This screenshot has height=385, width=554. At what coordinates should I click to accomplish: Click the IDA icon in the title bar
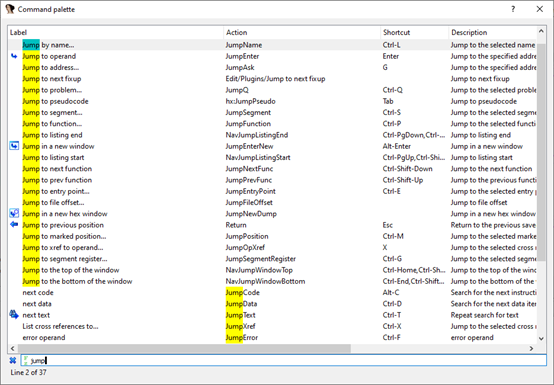point(10,9)
